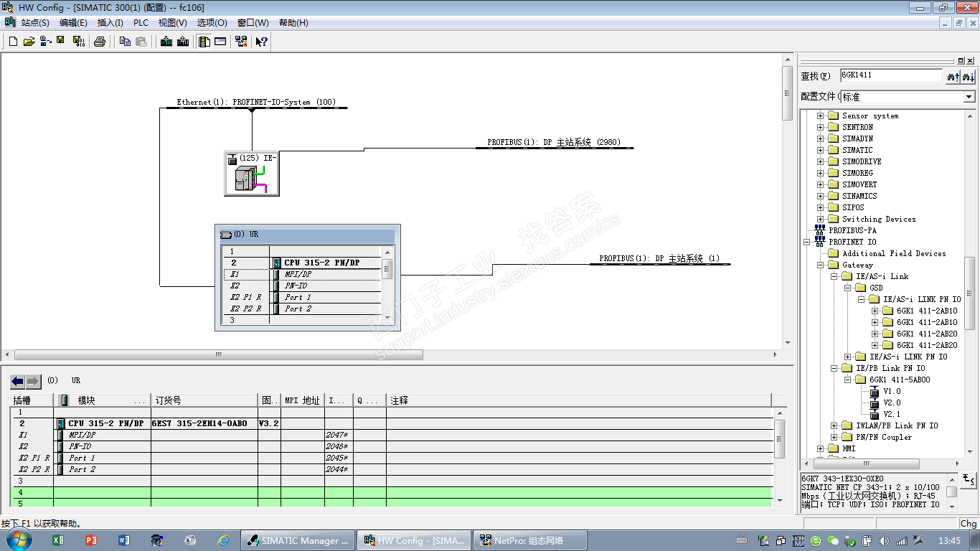Search catalog downward with binoculars icon

tap(968, 76)
